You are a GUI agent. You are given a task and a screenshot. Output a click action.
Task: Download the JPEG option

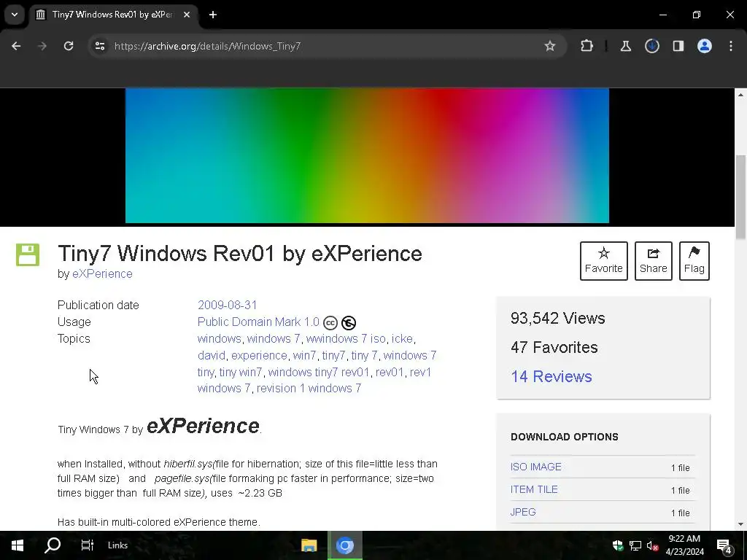(x=523, y=512)
